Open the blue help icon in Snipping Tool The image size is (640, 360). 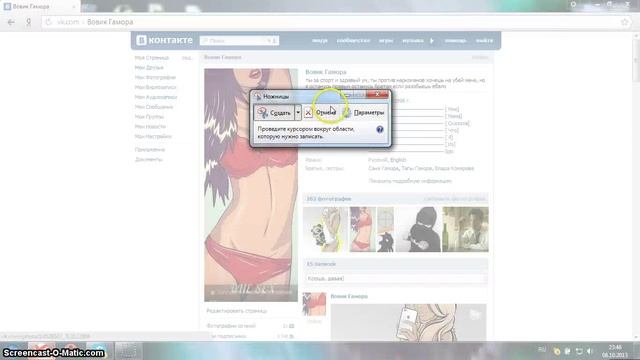point(380,129)
